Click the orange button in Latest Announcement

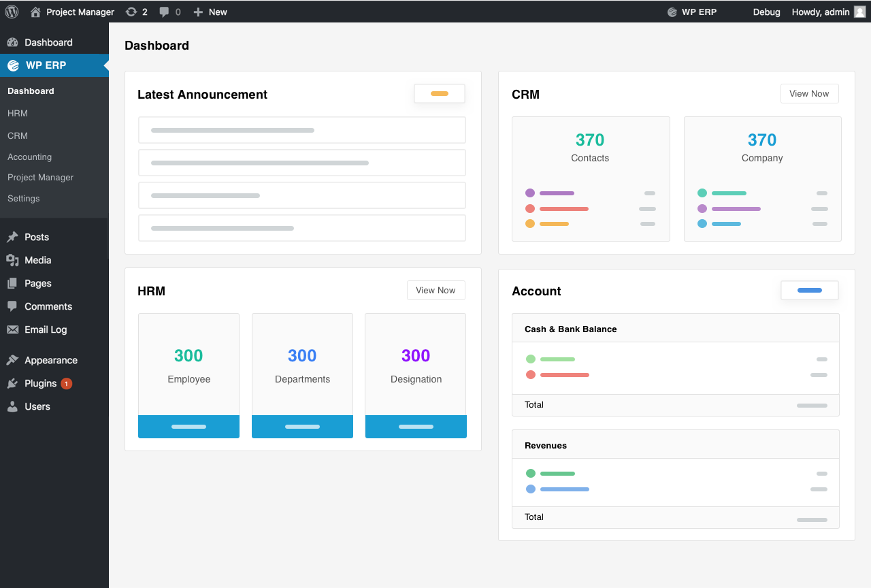pos(440,94)
